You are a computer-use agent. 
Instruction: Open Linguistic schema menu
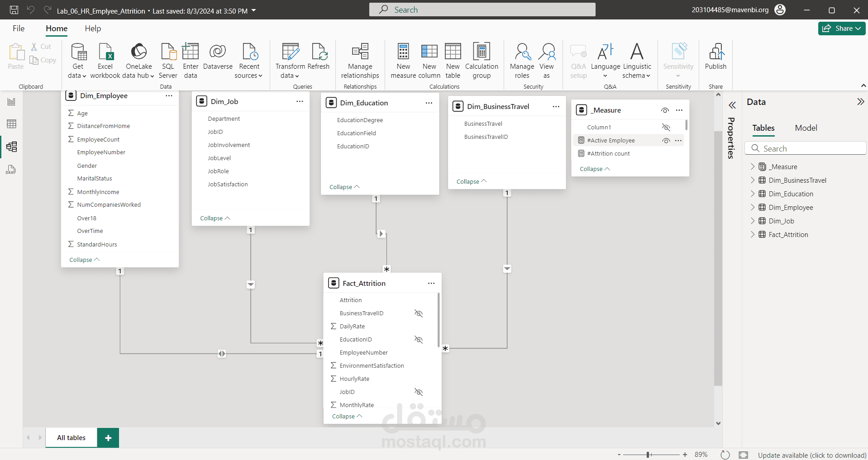637,61
